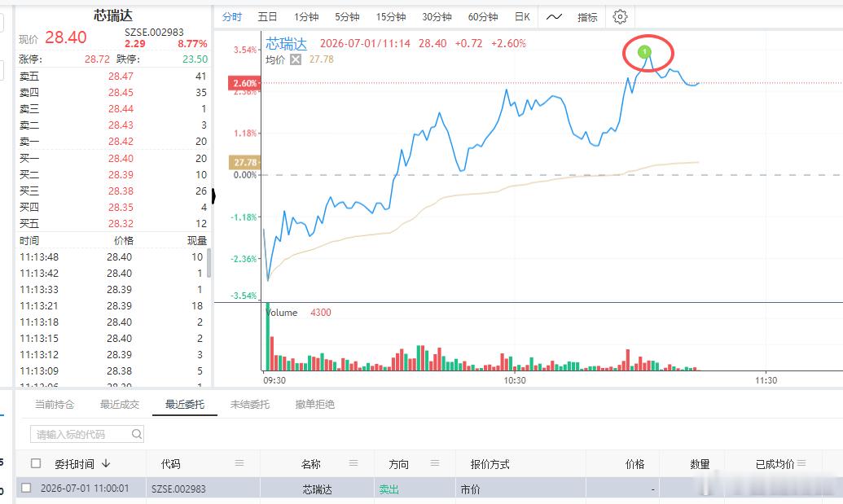
Task: Switch to 日K chart period
Action: [522, 17]
